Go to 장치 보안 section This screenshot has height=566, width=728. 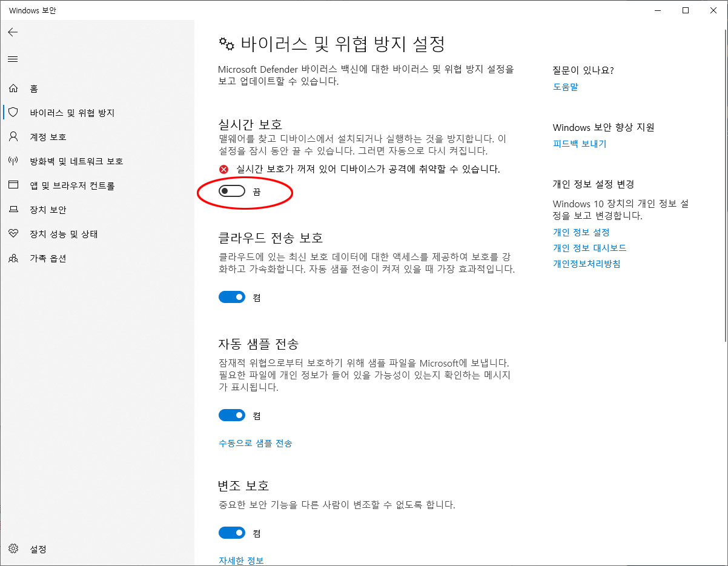pyautogui.click(x=97, y=210)
